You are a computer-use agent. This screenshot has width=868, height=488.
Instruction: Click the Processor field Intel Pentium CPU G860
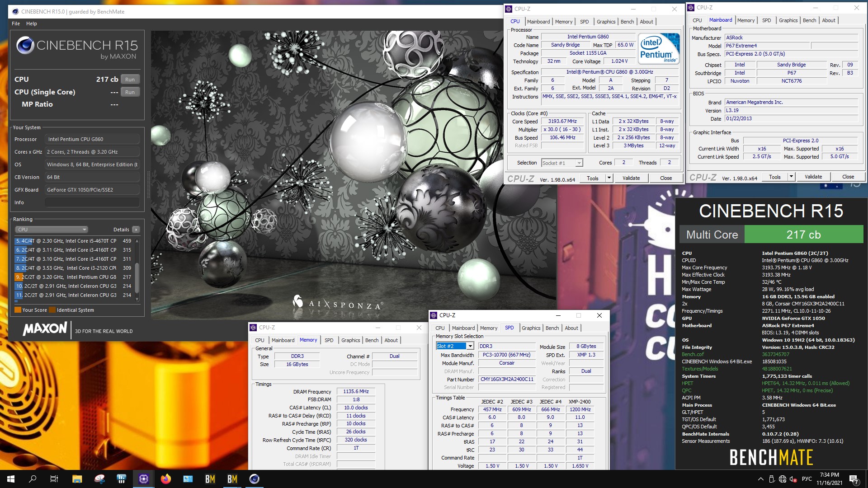[x=92, y=139]
